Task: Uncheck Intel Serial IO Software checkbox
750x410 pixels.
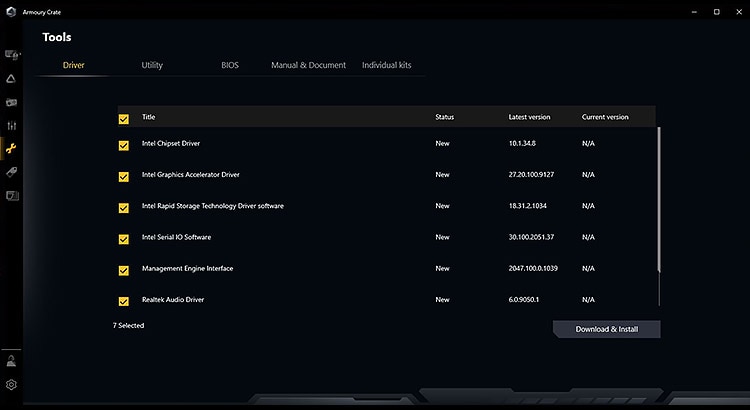Action: (123, 239)
